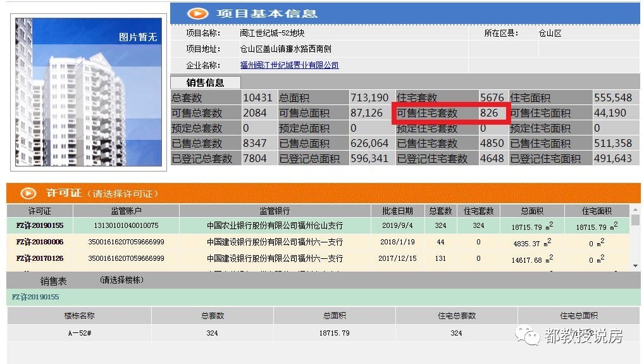644x364 pixels.
Task: Select permit FZ许20190155 in the permit list
Action: (x=40, y=225)
